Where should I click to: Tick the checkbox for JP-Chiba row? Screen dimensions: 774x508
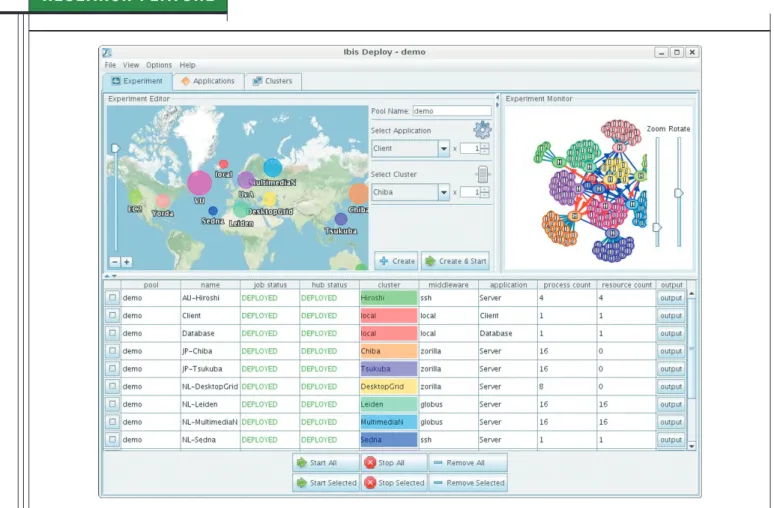[113, 351]
